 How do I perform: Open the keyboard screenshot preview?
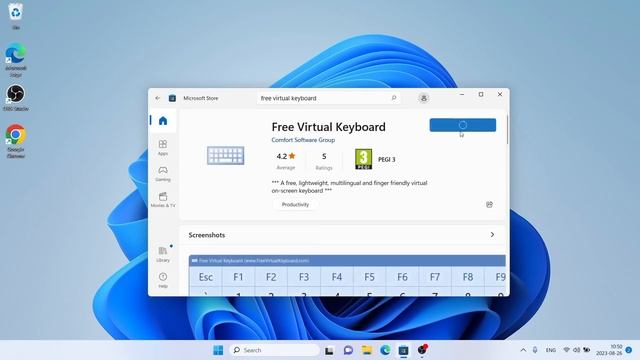[x=347, y=276]
